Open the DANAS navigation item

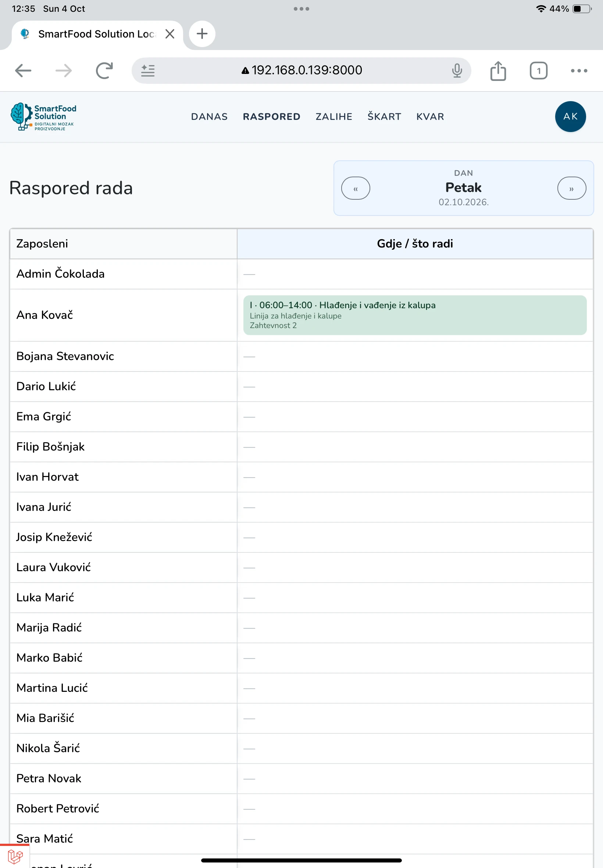[x=209, y=117]
